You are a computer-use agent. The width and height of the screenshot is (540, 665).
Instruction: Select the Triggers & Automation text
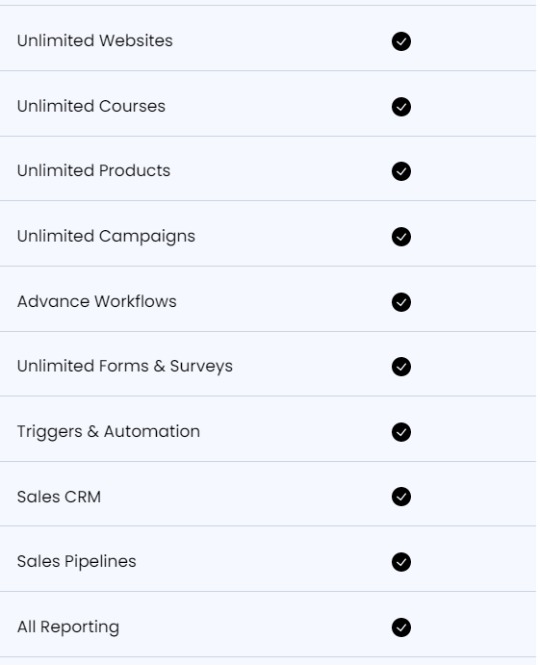click(109, 432)
